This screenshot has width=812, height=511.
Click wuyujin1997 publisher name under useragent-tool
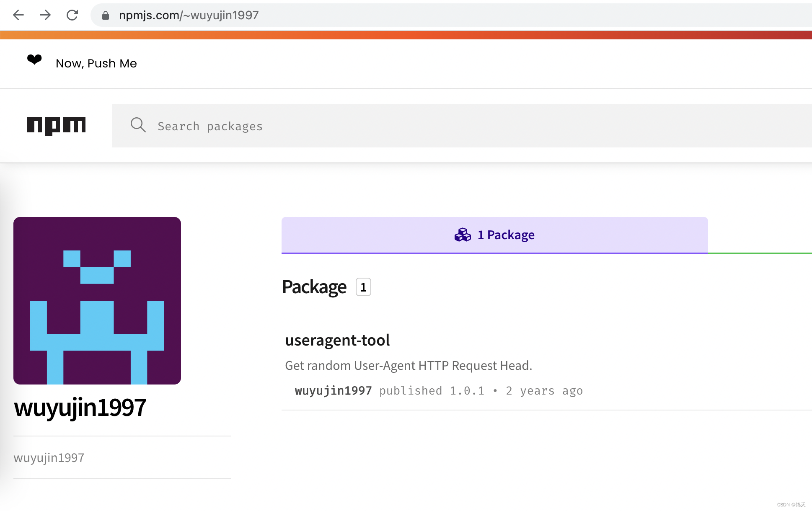[333, 391]
